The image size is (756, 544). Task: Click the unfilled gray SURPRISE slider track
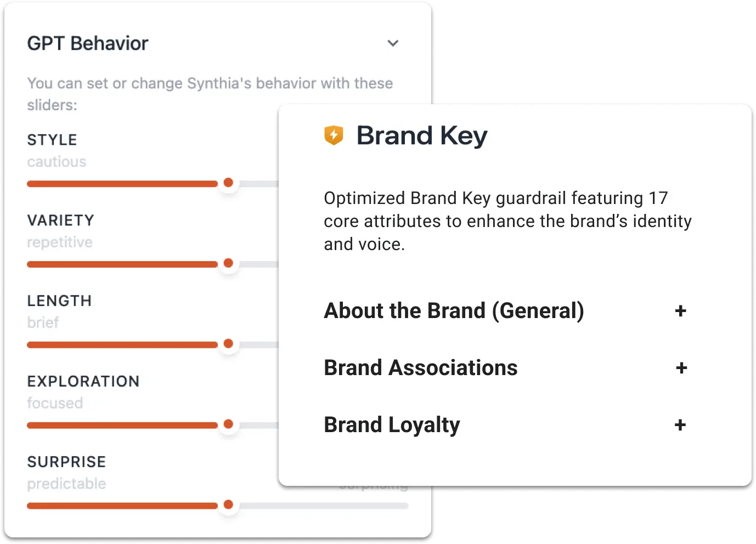click(x=324, y=506)
